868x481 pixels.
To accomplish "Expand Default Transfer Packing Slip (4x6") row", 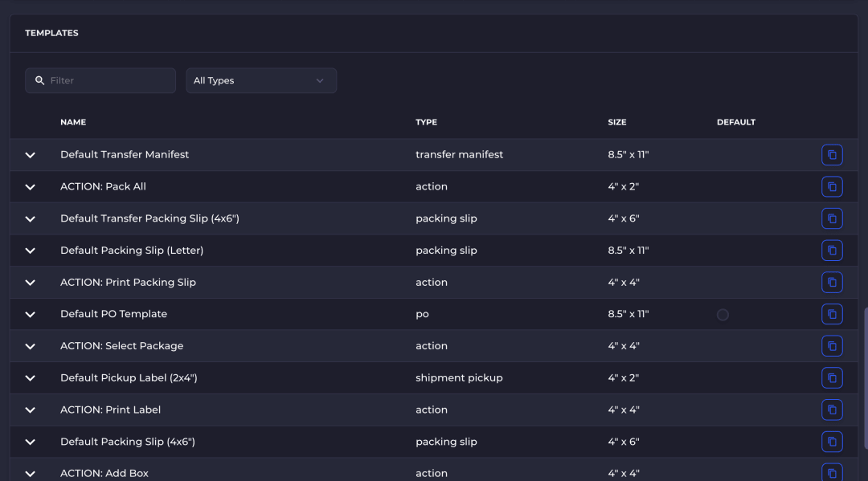I will (x=31, y=219).
